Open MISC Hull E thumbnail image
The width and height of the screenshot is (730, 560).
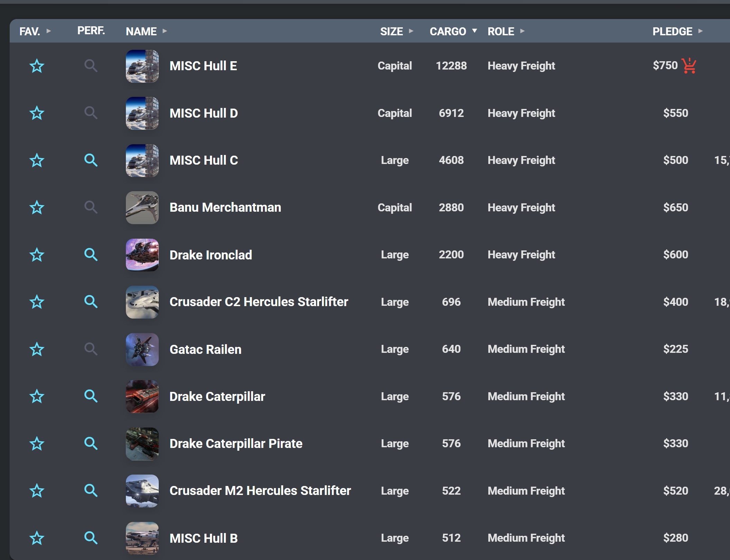[x=142, y=66]
